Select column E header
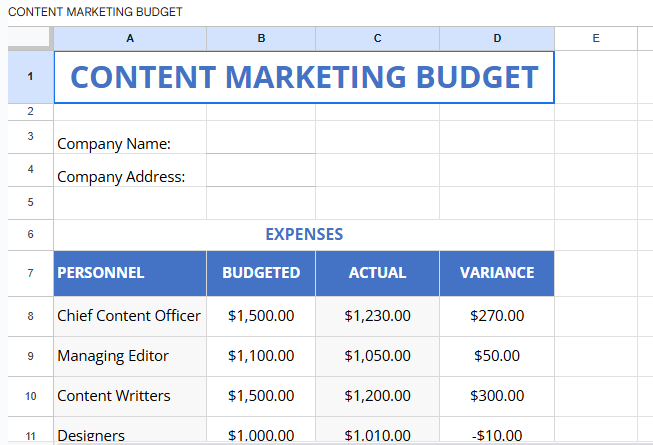The height and width of the screenshot is (445, 653). 595,38
